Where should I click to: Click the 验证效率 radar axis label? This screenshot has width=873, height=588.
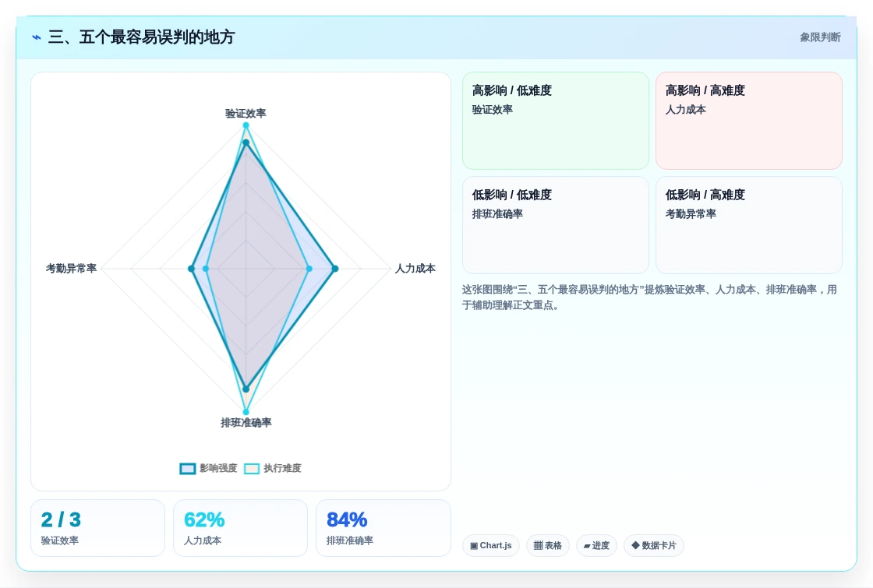pos(246,114)
